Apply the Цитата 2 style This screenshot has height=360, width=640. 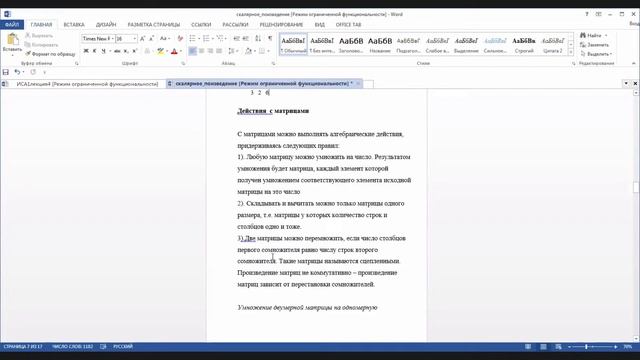553,44
